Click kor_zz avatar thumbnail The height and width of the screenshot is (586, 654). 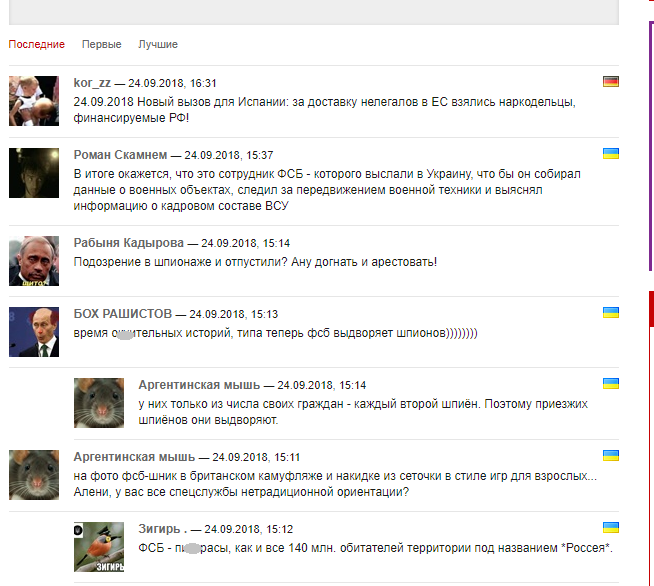(34, 101)
